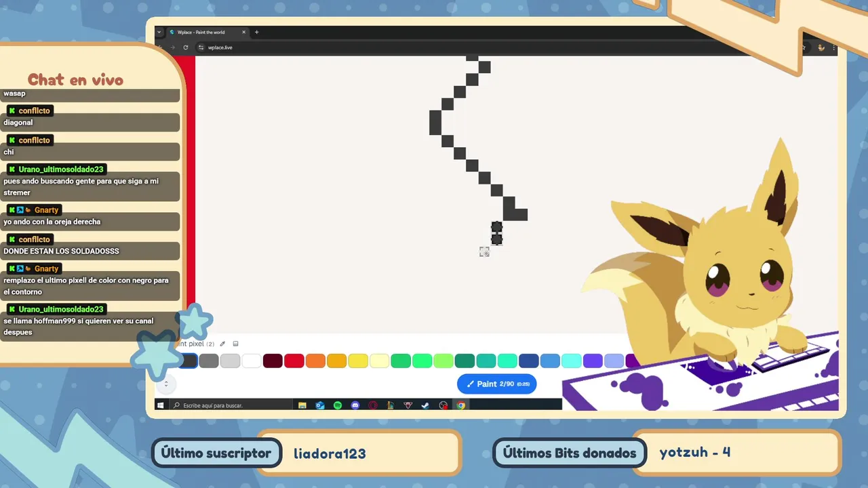Select the yellow color swatch
The height and width of the screenshot is (488, 868).
(358, 361)
